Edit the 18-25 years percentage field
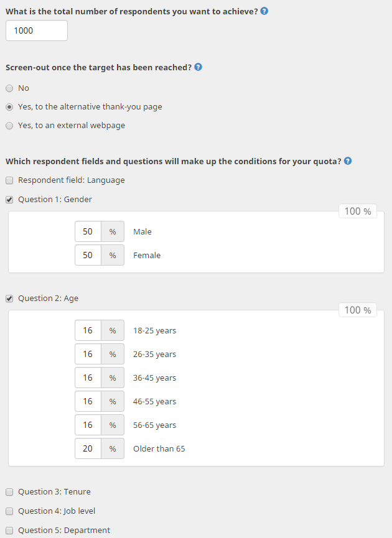The height and width of the screenshot is (538, 392). pos(88,330)
